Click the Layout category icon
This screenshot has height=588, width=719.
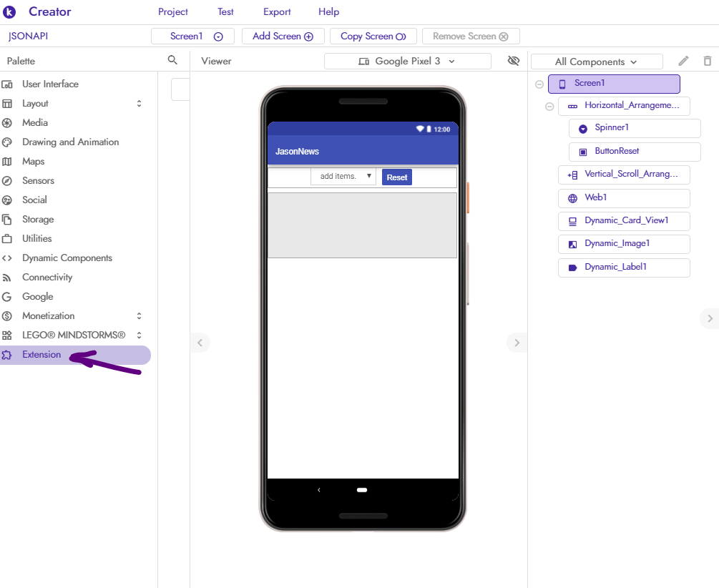[x=7, y=104]
